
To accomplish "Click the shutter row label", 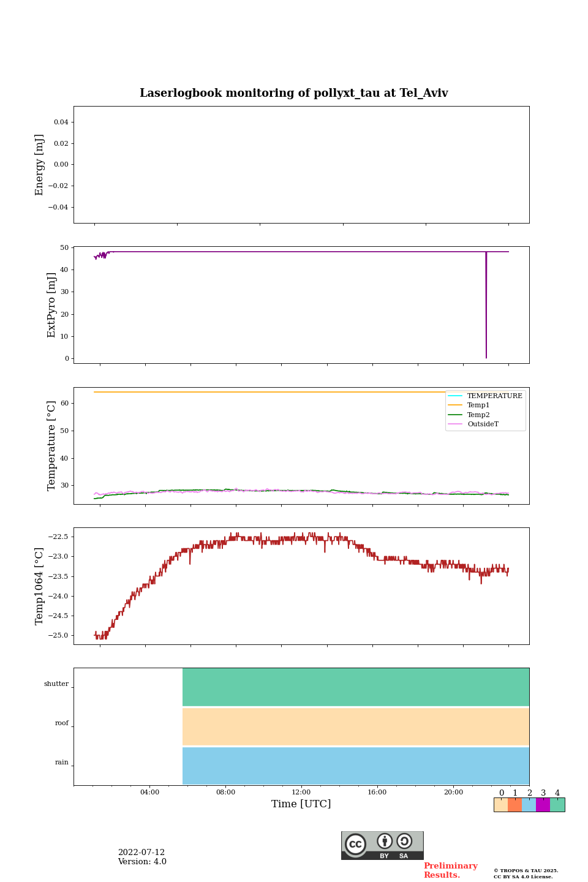I will coord(56,684).
